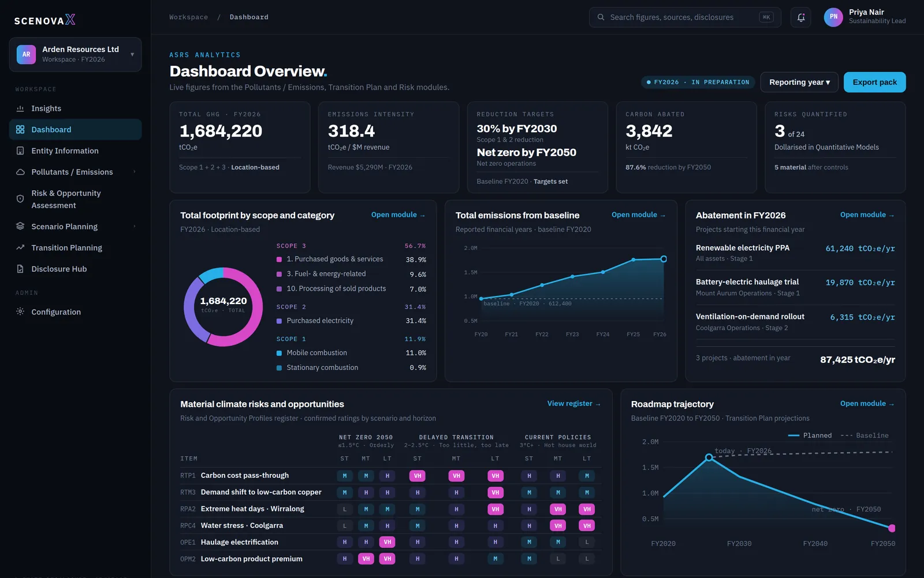Open module for Total footprint by scope

click(x=398, y=214)
